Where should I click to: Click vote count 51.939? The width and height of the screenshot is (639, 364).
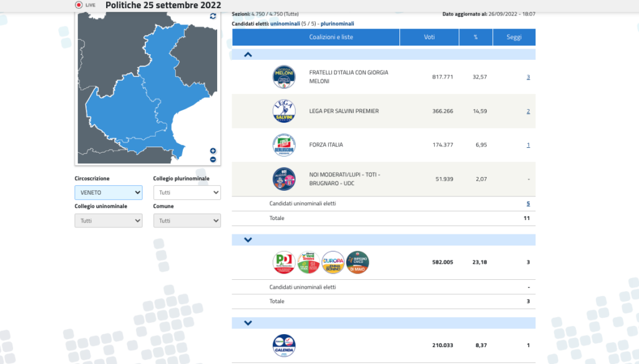[x=444, y=179]
